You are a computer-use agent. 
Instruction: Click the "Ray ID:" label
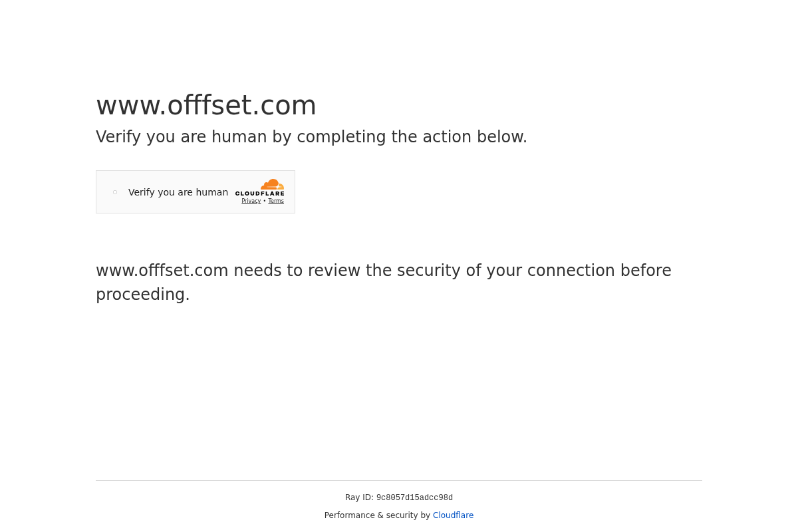(x=359, y=497)
